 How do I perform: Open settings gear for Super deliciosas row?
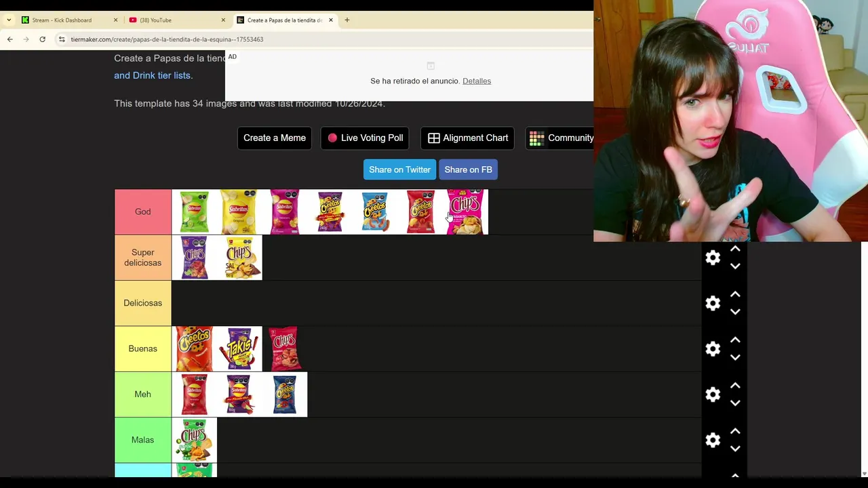point(713,258)
